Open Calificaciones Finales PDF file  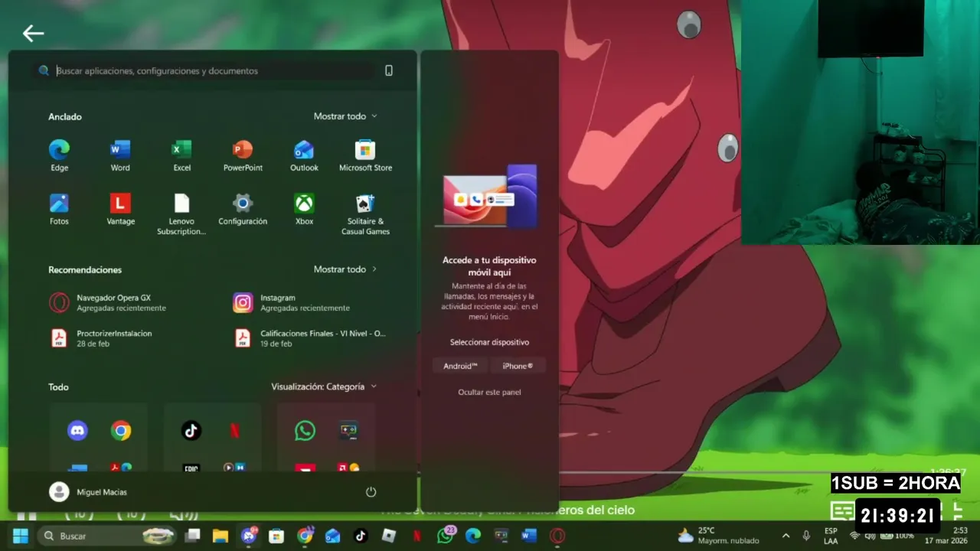312,338
